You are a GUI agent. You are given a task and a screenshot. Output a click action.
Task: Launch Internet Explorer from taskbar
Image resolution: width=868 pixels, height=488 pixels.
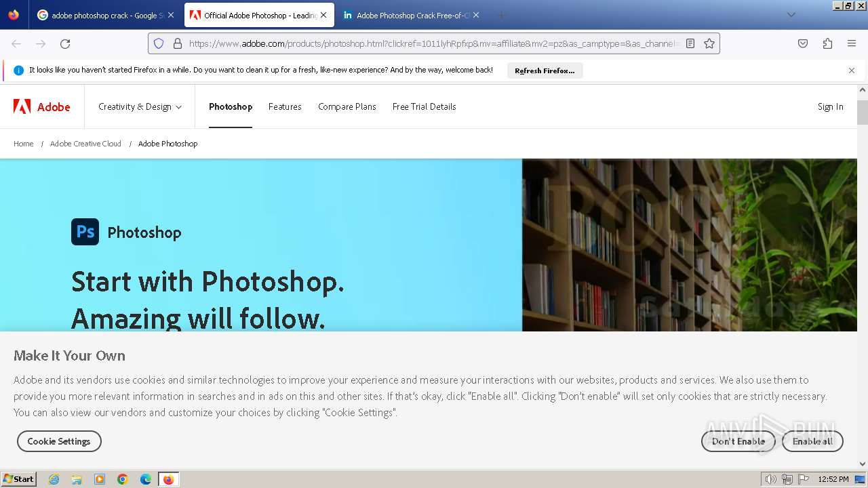[54, 479]
